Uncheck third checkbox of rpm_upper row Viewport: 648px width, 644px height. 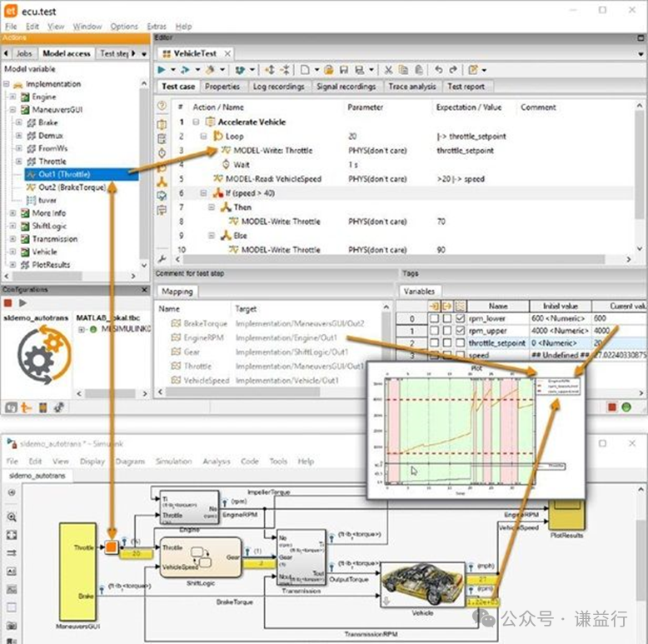click(x=460, y=331)
